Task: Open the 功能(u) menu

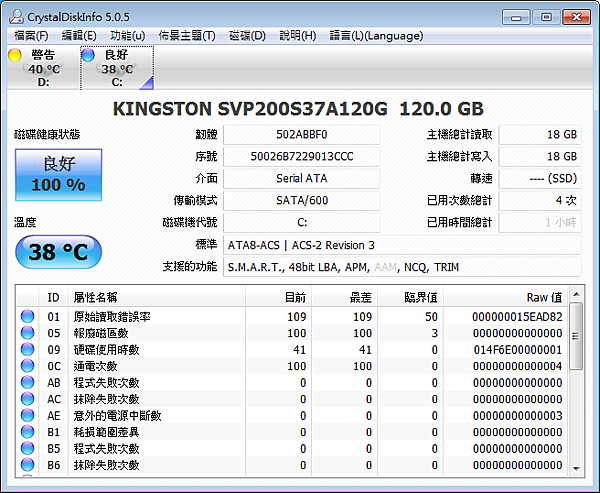Action: 127,36
